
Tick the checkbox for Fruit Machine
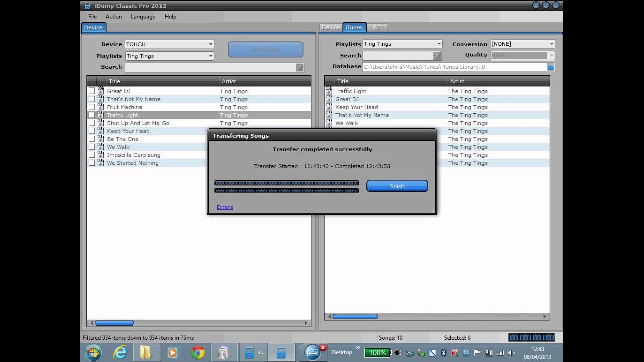pyautogui.click(x=92, y=107)
